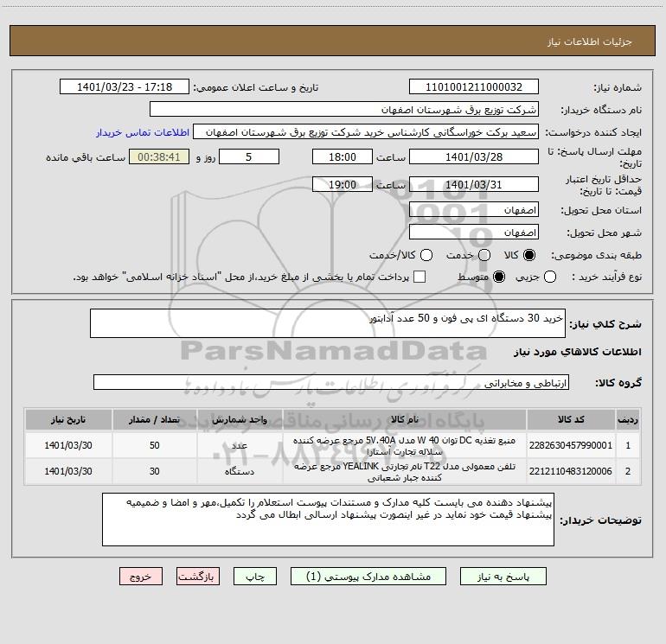This screenshot has height=644, width=666.
Task: Select the کالا radio button
Action: [x=529, y=255]
